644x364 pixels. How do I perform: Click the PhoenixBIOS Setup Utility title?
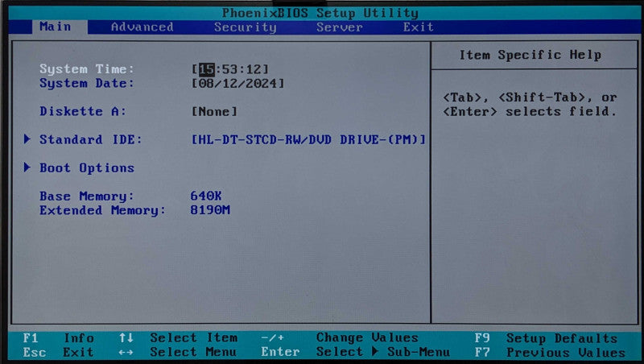coord(320,13)
